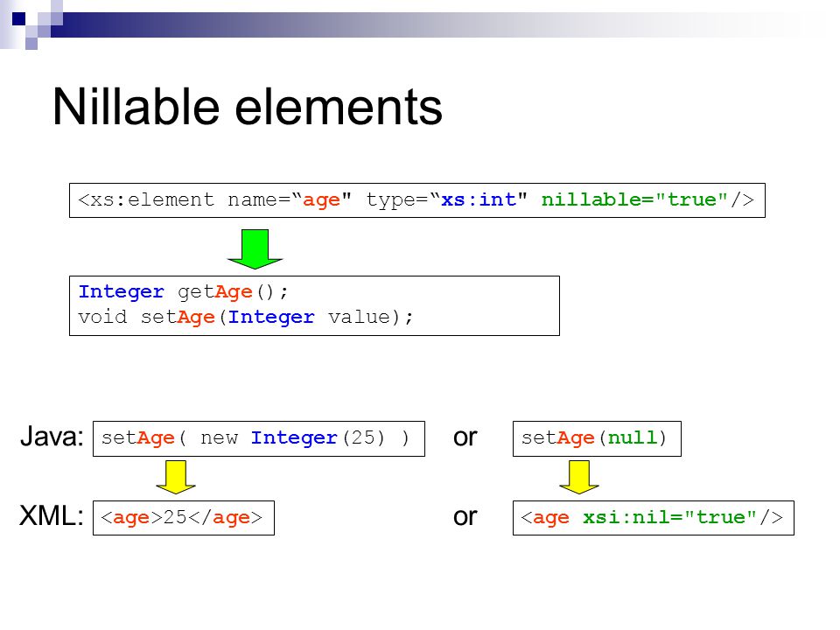Click the Integer getAge(); line
This screenshot has height=630, width=840.
click(x=183, y=292)
